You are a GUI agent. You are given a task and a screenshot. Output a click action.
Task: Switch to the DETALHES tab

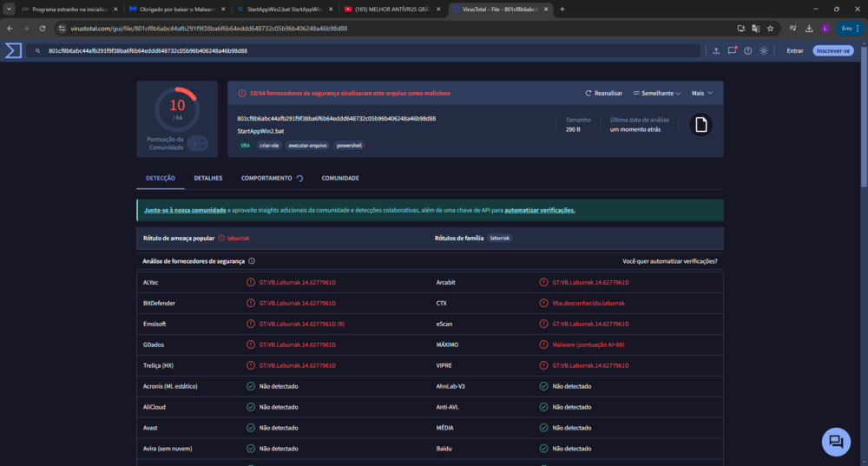coord(208,178)
